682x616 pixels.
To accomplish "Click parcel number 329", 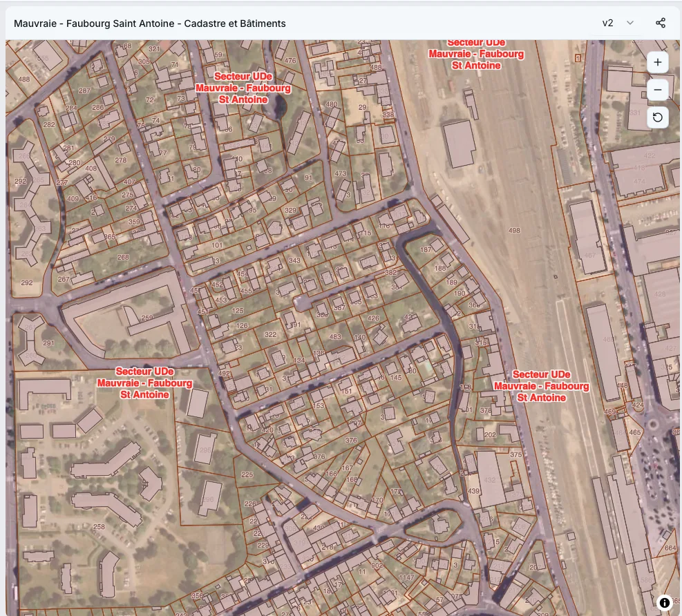I will point(290,210).
